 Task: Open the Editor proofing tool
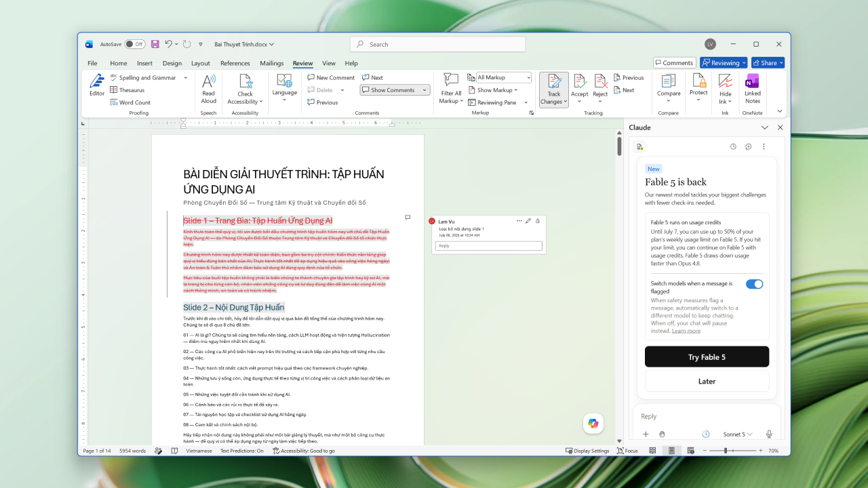click(97, 85)
